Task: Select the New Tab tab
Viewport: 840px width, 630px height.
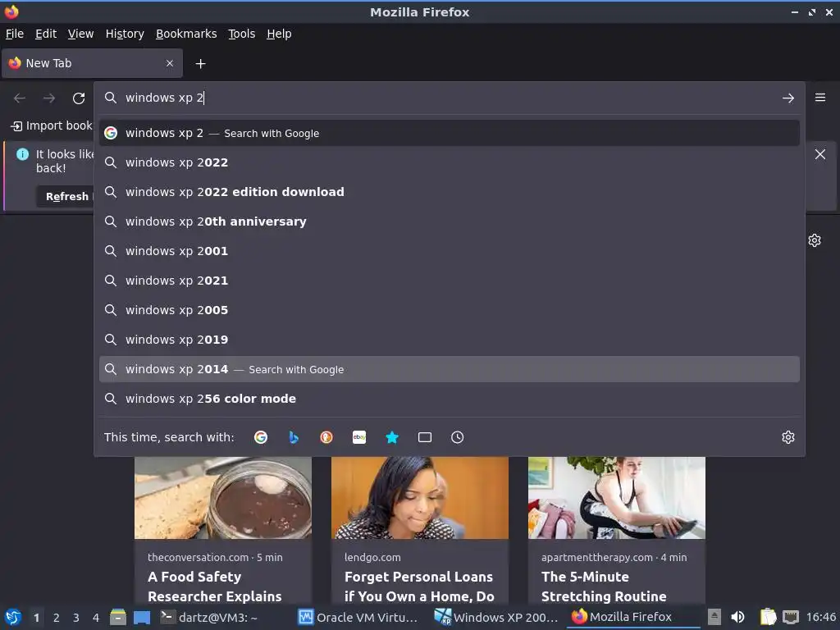Action: pos(92,63)
